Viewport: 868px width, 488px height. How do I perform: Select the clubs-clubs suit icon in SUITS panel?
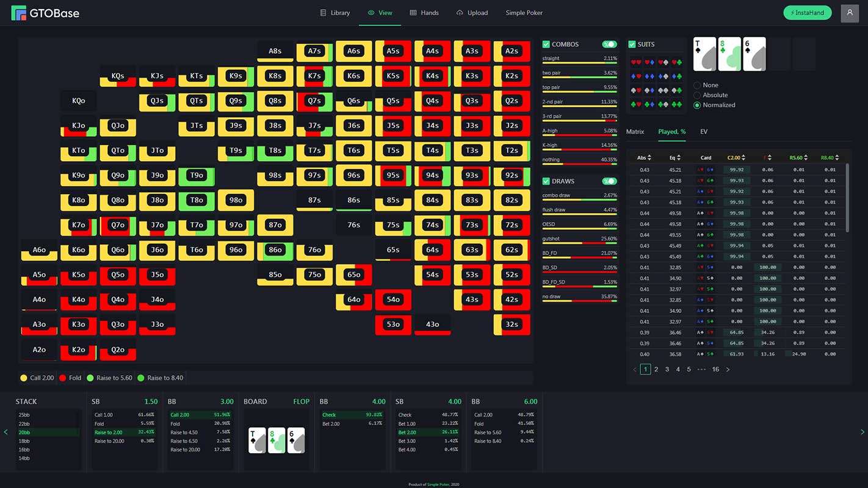point(677,104)
